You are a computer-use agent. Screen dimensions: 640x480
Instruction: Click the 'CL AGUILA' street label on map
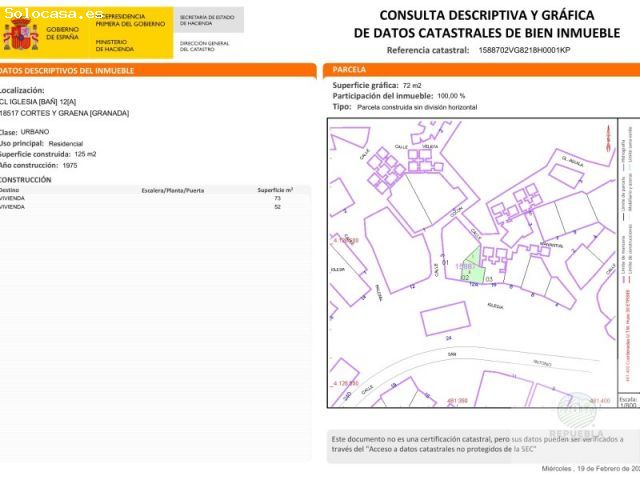coord(573,161)
